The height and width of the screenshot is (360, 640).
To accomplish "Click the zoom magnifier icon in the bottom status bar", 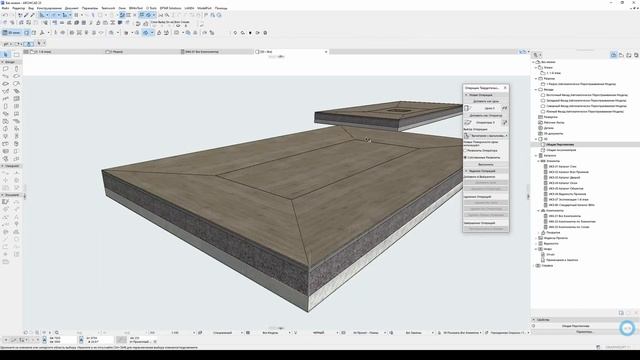I will pyautogui.click(x=57, y=333).
